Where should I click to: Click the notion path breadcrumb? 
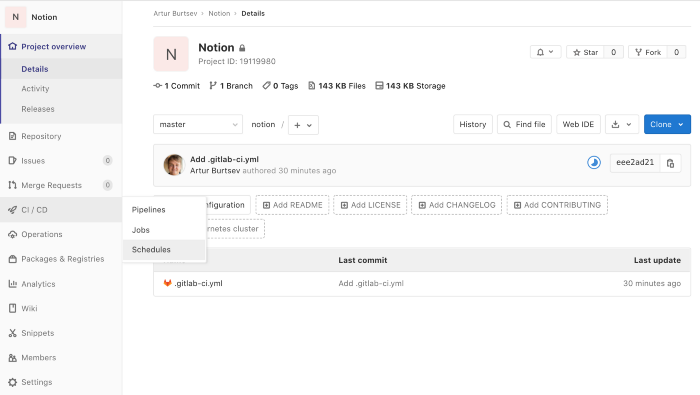[263, 125]
